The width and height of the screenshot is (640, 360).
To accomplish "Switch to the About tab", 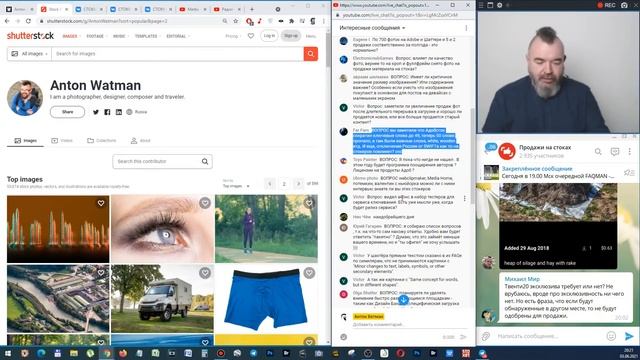I will (x=140, y=141).
